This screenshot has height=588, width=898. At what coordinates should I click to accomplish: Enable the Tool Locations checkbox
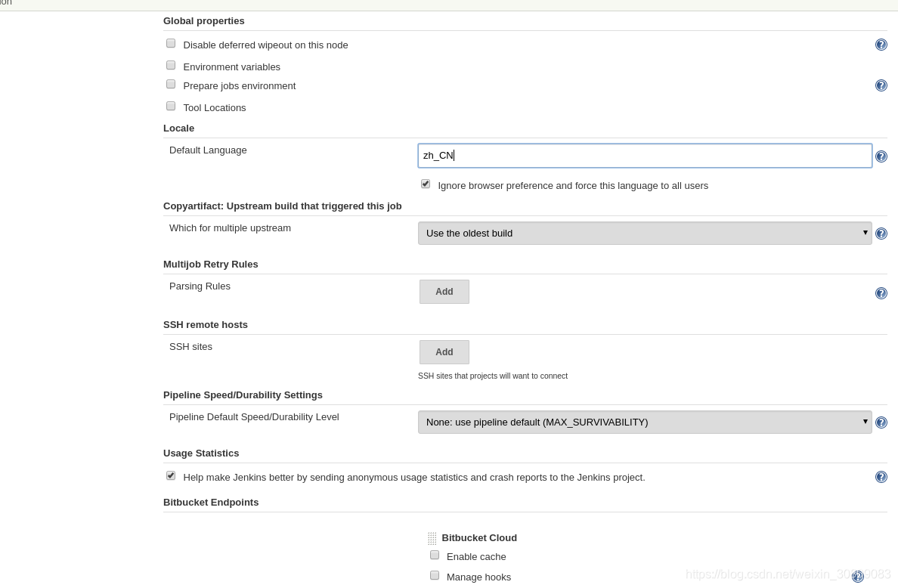171,106
